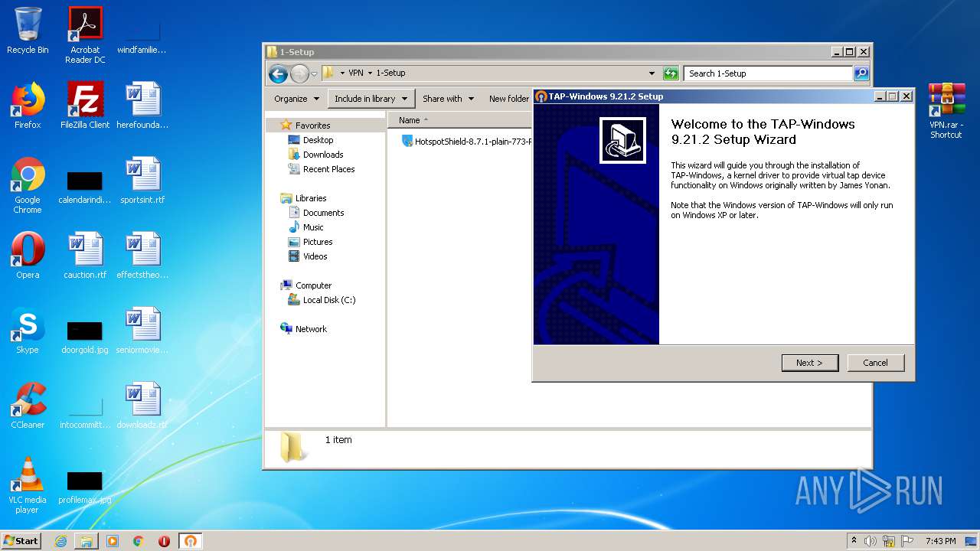Launch CCleaner desktop shortcut
Image resolution: width=980 pixels, height=551 pixels.
click(28, 406)
